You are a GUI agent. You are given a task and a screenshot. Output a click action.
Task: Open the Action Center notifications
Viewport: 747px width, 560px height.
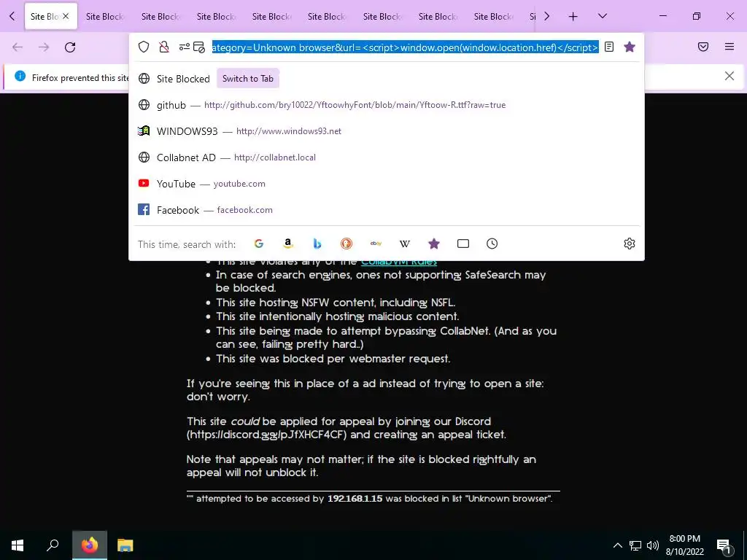pyautogui.click(x=724, y=545)
